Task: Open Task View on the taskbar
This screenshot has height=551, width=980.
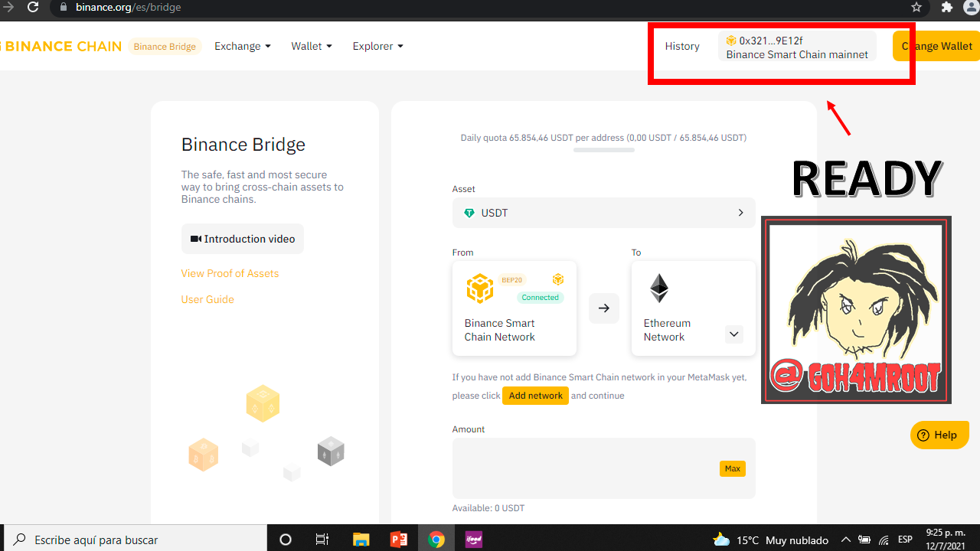Action: (x=322, y=540)
